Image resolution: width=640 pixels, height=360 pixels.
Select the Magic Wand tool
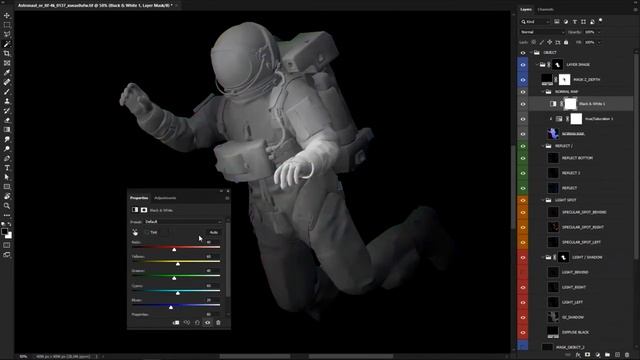click(7, 44)
